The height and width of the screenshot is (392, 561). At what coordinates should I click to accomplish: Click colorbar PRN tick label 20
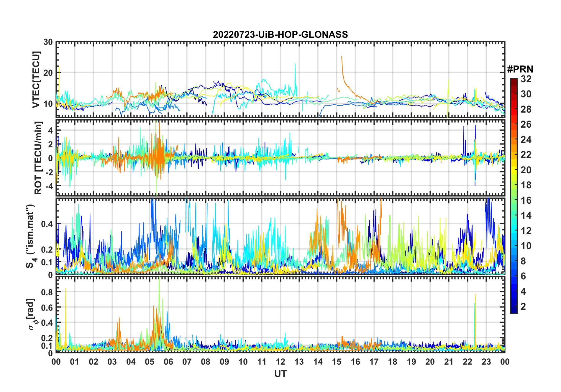click(526, 170)
